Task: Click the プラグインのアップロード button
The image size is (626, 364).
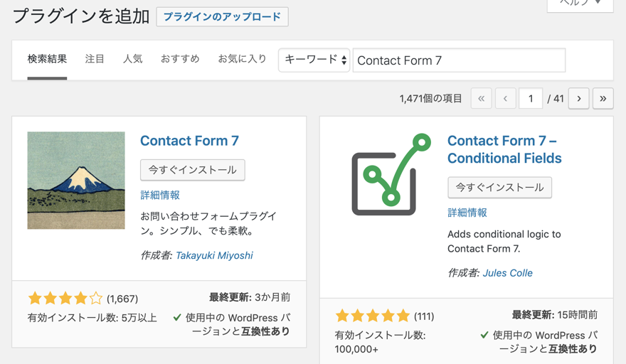Action: (x=222, y=17)
